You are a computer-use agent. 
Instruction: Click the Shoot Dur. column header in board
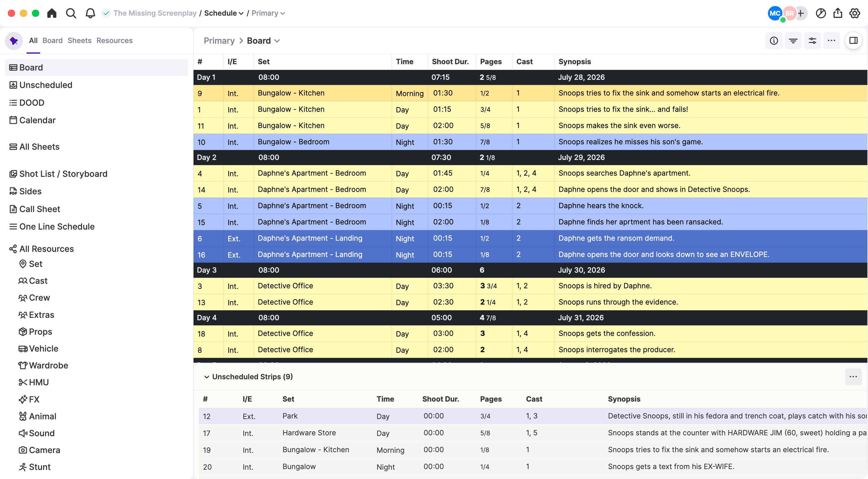[x=450, y=62]
